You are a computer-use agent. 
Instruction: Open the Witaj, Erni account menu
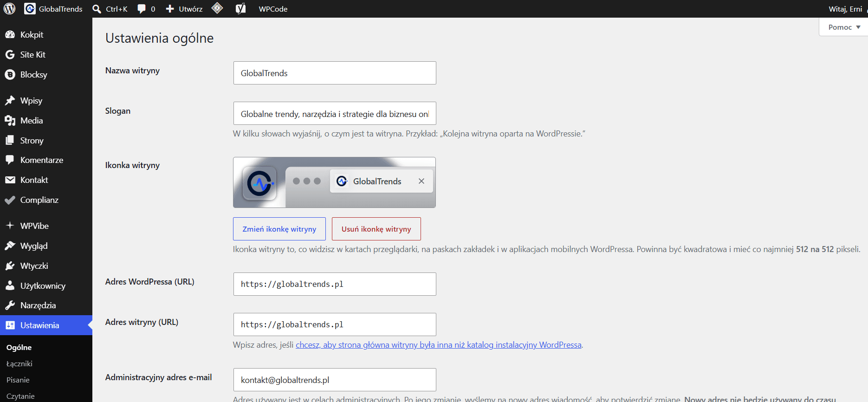(x=846, y=9)
